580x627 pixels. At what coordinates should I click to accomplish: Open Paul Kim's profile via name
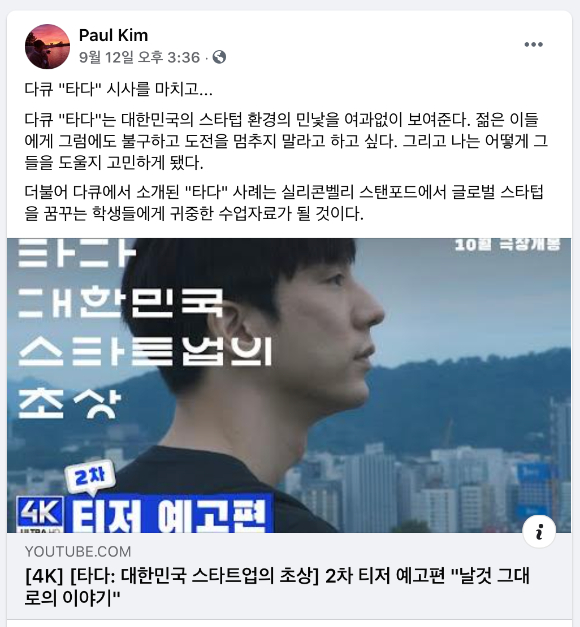pyautogui.click(x=113, y=35)
